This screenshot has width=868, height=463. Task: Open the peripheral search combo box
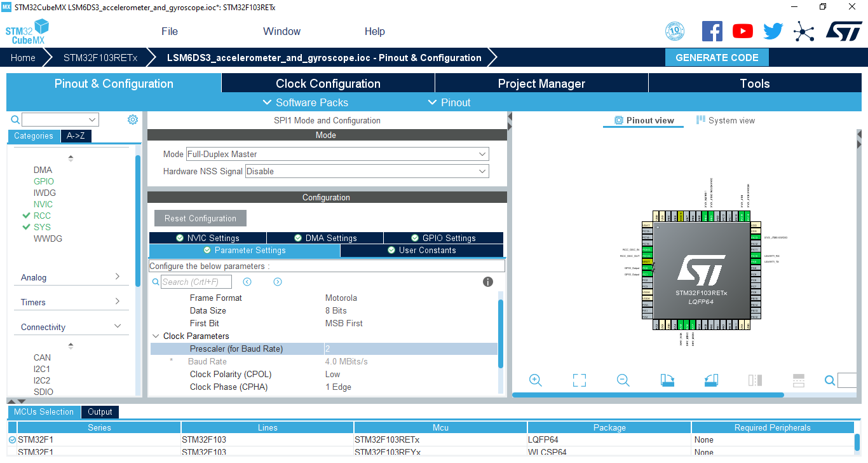pyautogui.click(x=60, y=120)
